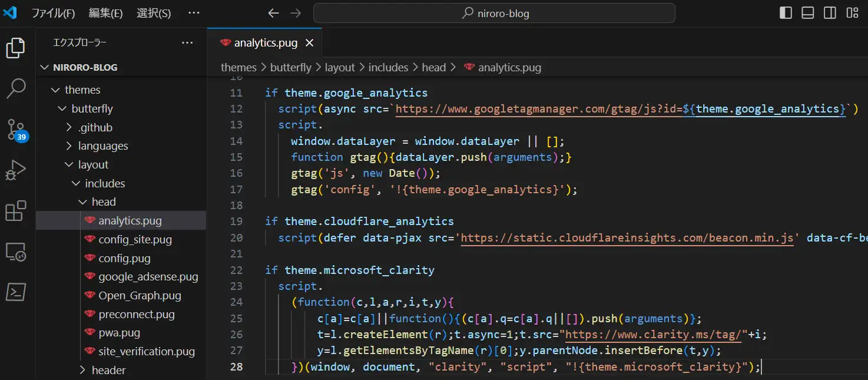Toggle the primary side bar layout button
Viewport: 868px width, 380px height.
(786, 13)
